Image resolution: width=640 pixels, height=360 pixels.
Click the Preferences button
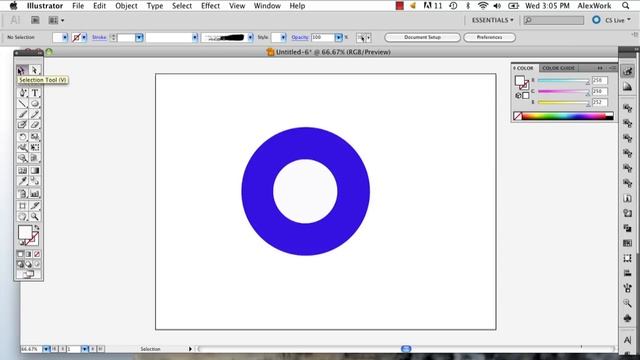489,37
